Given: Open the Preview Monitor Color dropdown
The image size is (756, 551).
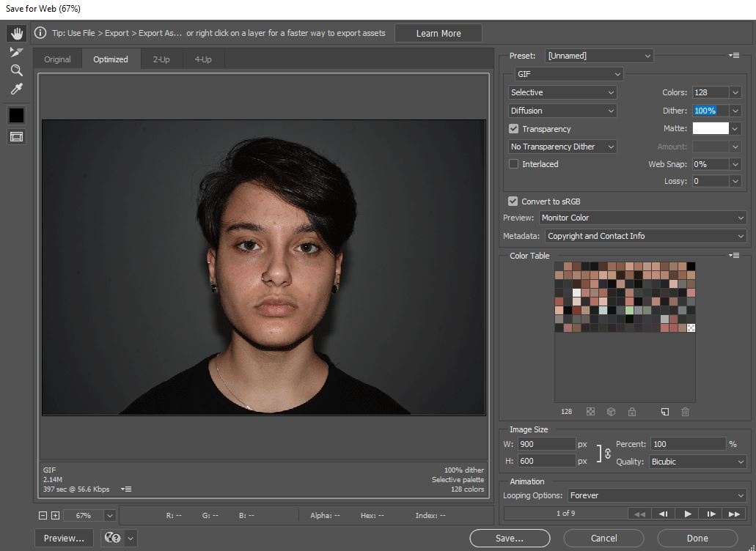Looking at the screenshot, I should 642,218.
